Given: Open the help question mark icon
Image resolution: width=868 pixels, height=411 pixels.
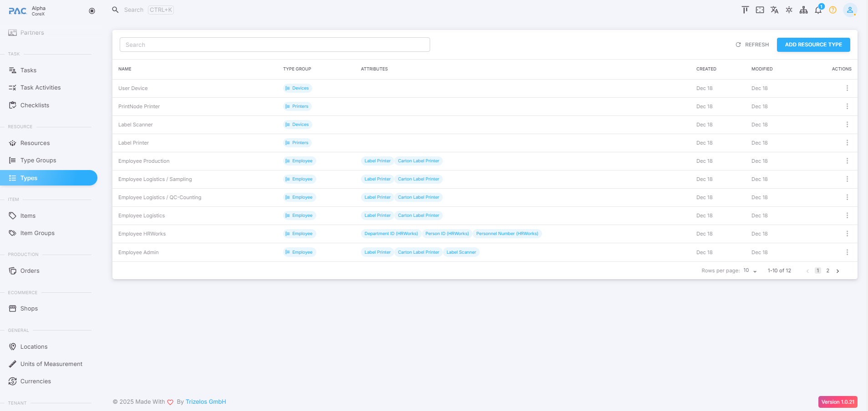Looking at the screenshot, I should pyautogui.click(x=832, y=10).
